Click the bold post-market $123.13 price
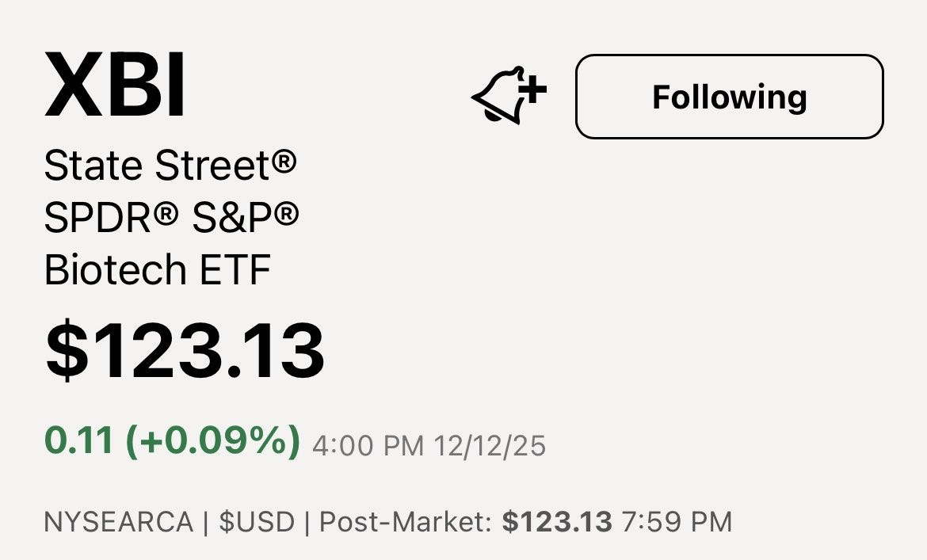This screenshot has width=927, height=560. point(557,522)
